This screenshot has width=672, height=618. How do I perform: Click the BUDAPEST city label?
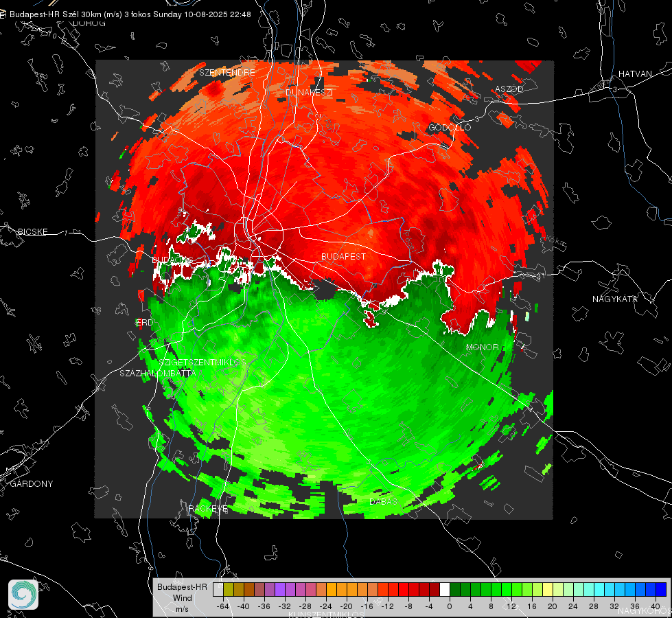[343, 256]
